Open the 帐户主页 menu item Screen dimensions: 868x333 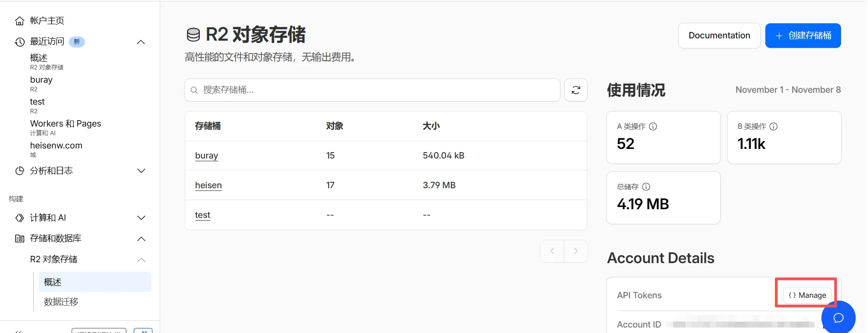click(x=47, y=21)
